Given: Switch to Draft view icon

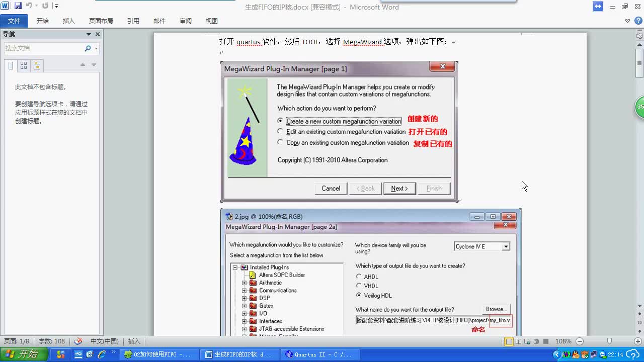Looking at the screenshot, I should (545, 341).
